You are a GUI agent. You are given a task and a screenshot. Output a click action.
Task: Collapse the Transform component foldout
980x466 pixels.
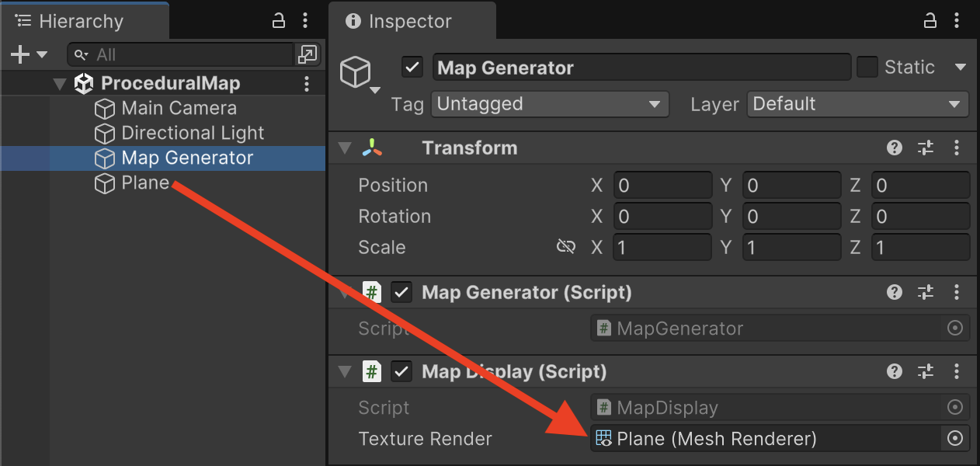[345, 148]
